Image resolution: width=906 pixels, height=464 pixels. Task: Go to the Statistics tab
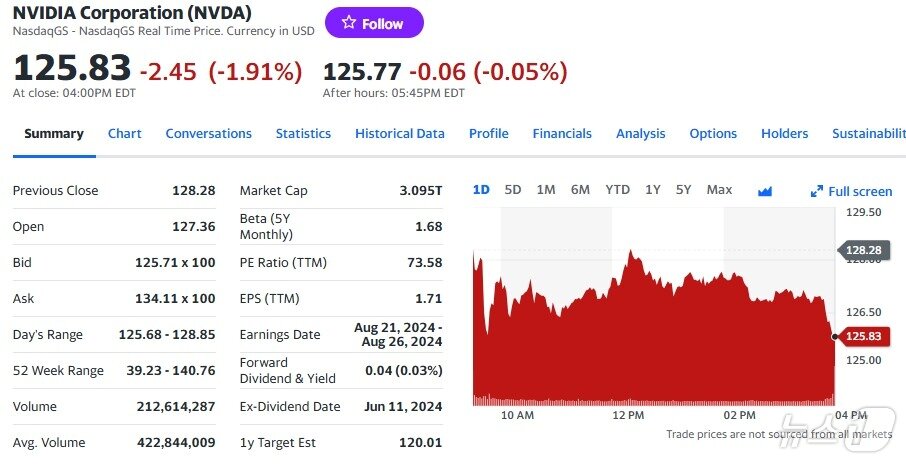coord(303,134)
